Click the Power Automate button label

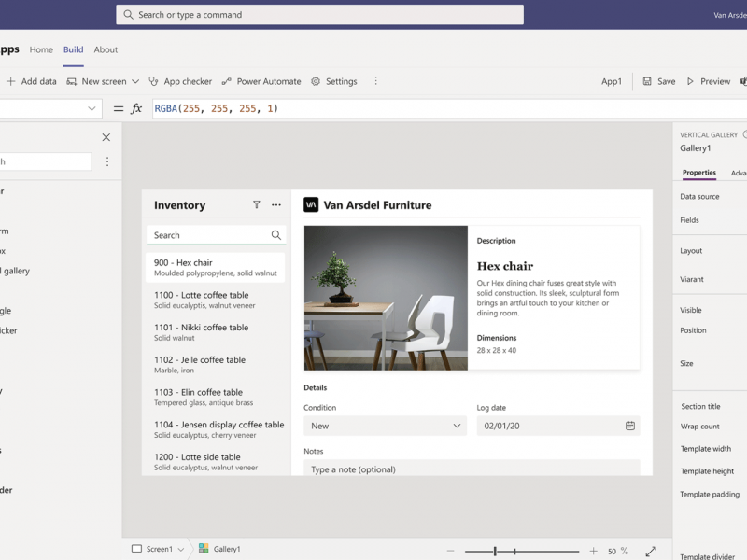(269, 81)
